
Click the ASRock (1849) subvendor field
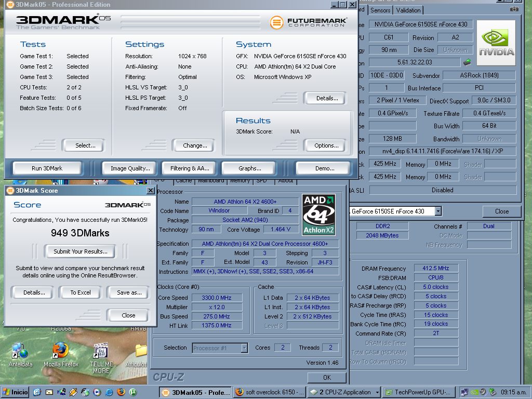[479, 75]
